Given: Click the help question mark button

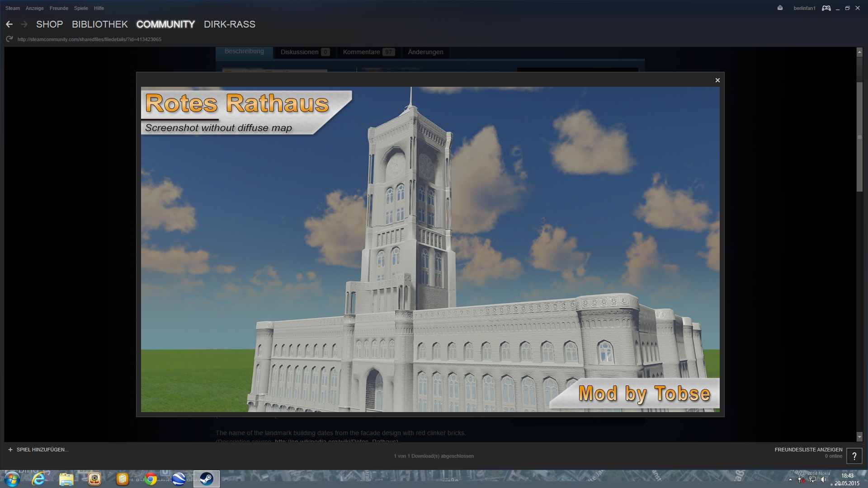Looking at the screenshot, I should tap(854, 456).
